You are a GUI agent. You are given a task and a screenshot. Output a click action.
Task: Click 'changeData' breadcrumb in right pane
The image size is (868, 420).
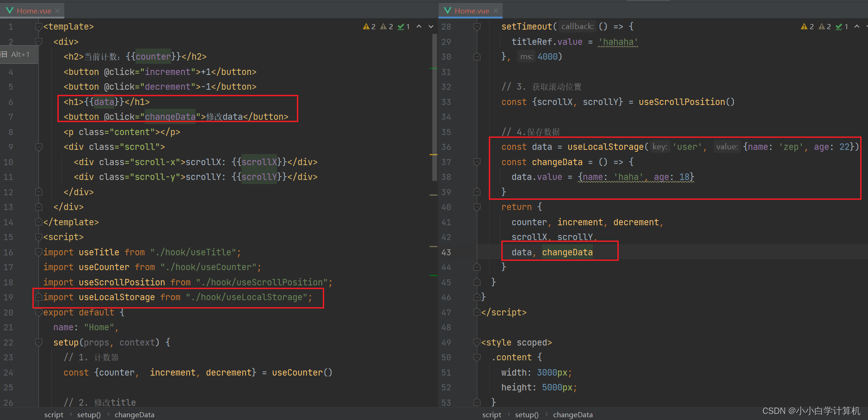tap(573, 415)
